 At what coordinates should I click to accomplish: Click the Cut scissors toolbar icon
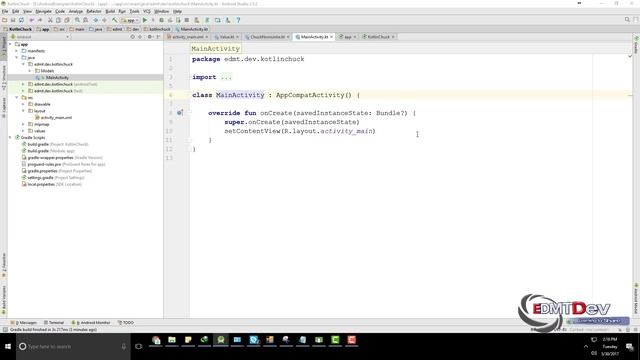click(x=50, y=20)
